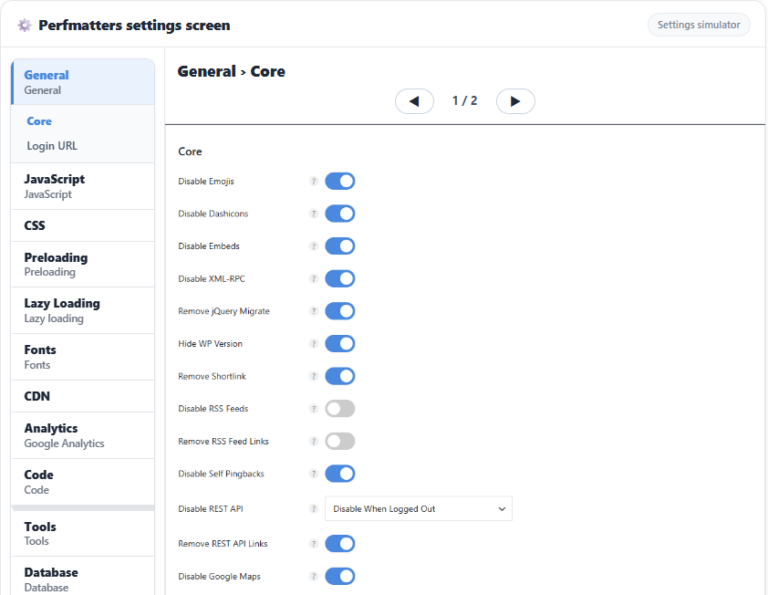Toggle Remove Shortlink switch
The width and height of the screenshot is (768, 595).
(340, 376)
